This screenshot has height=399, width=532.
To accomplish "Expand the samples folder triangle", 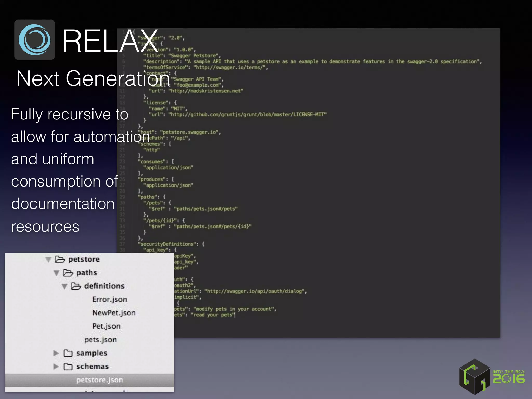I will (x=56, y=353).
